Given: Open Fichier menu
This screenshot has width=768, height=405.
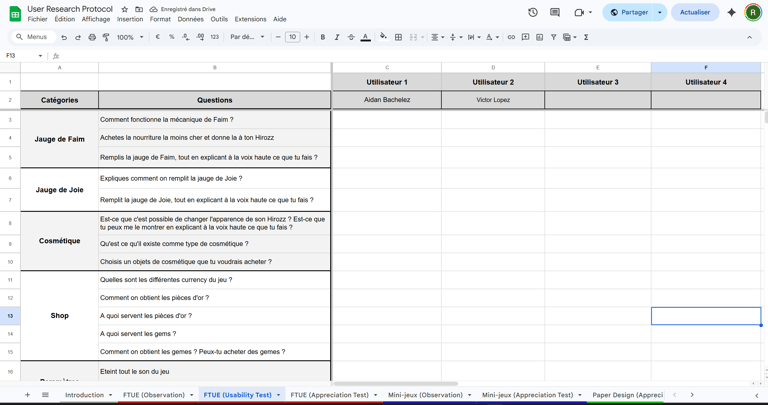Looking at the screenshot, I should tap(37, 19).
